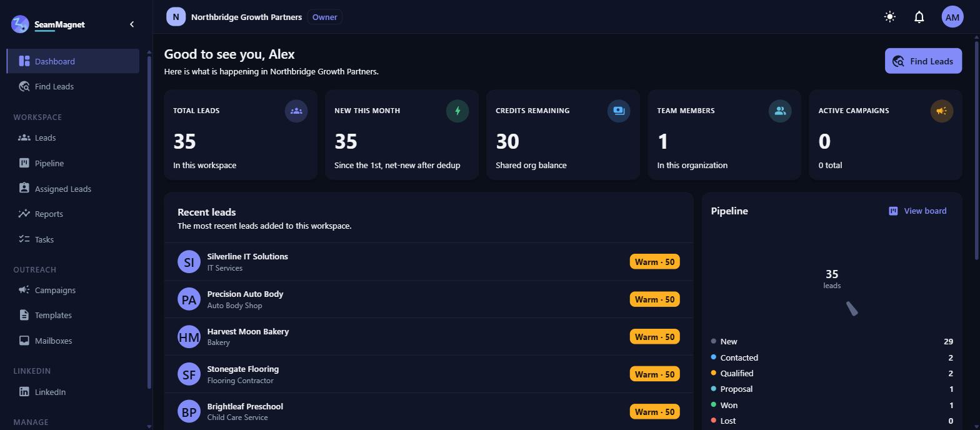980x430 pixels.
Task: Click the Team Members icon
Action: (x=780, y=111)
